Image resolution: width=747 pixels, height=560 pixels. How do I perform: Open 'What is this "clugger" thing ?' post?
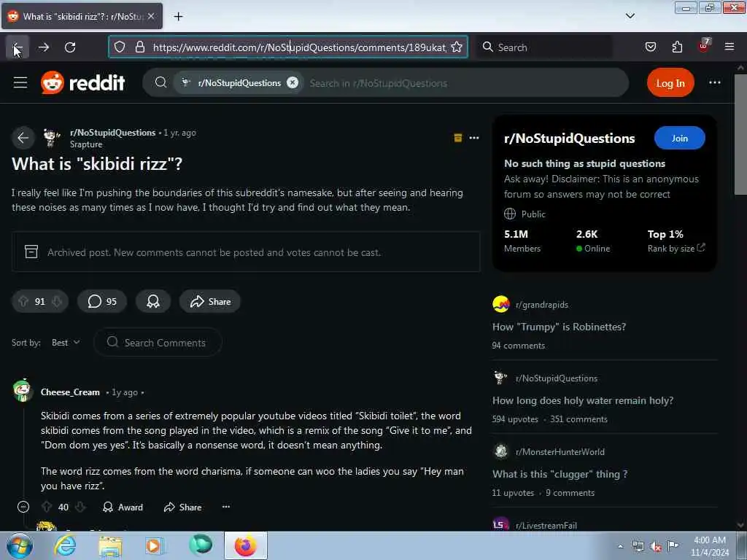pos(560,474)
